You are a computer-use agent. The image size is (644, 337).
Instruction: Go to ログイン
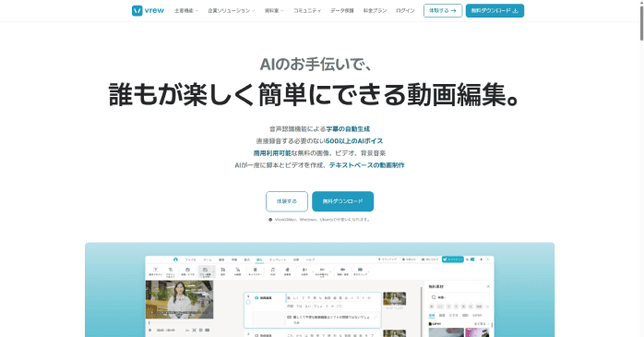pos(405,11)
